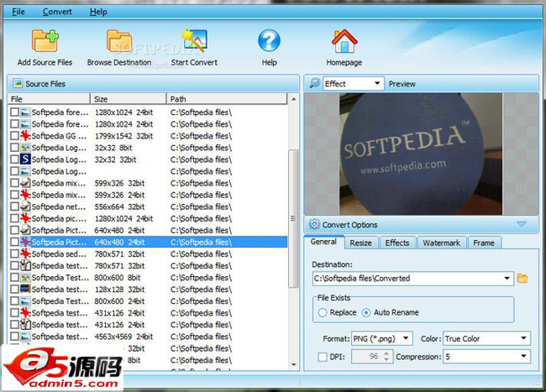Viewport: 546px width, 392px height.
Task: Click the Convert Options gear icon
Action: tap(314, 225)
